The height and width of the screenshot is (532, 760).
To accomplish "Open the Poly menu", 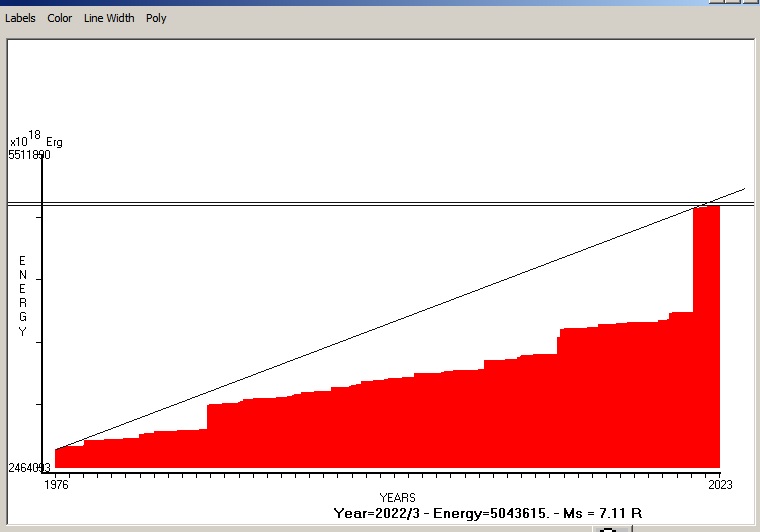I will click(x=156, y=18).
